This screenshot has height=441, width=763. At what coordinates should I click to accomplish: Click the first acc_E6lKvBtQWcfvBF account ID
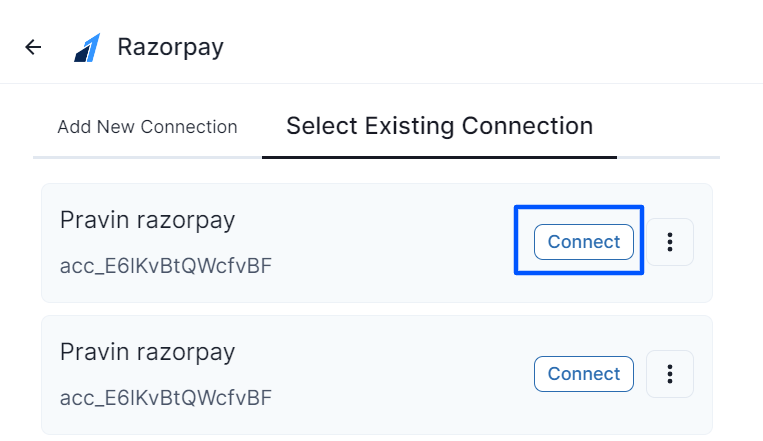[x=165, y=266]
